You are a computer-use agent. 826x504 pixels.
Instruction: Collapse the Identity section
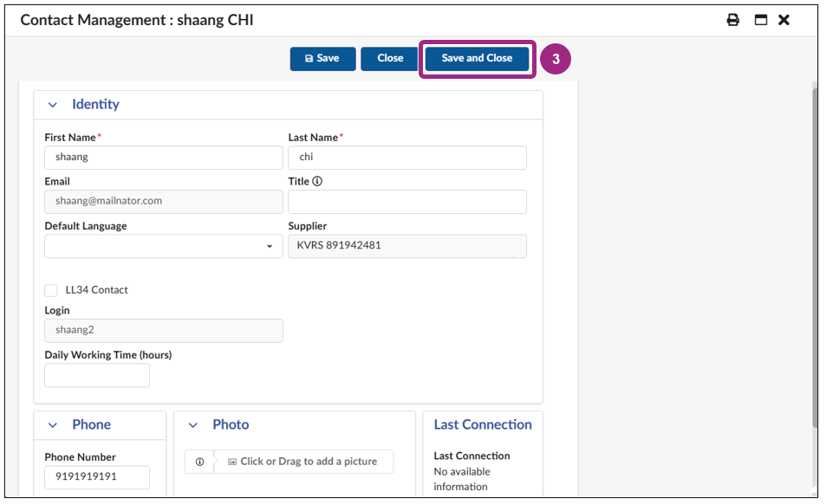[55, 104]
